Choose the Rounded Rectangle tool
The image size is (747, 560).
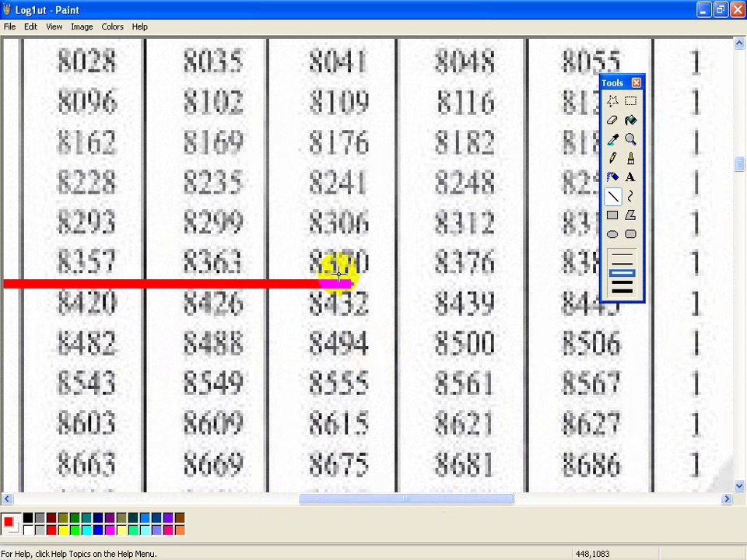630,234
